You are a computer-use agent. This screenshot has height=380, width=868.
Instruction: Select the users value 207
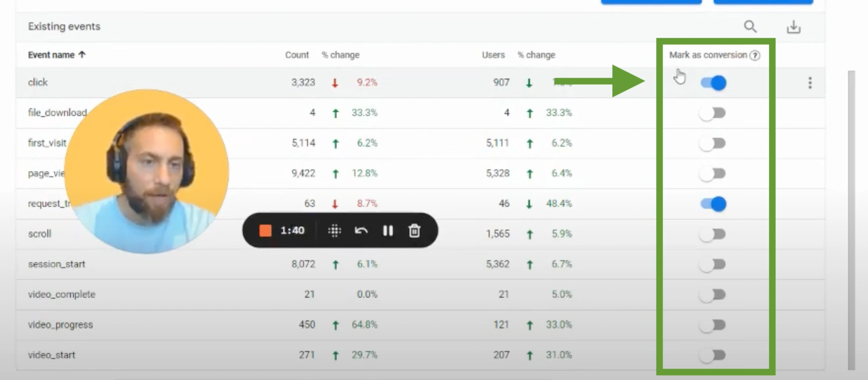(x=501, y=355)
